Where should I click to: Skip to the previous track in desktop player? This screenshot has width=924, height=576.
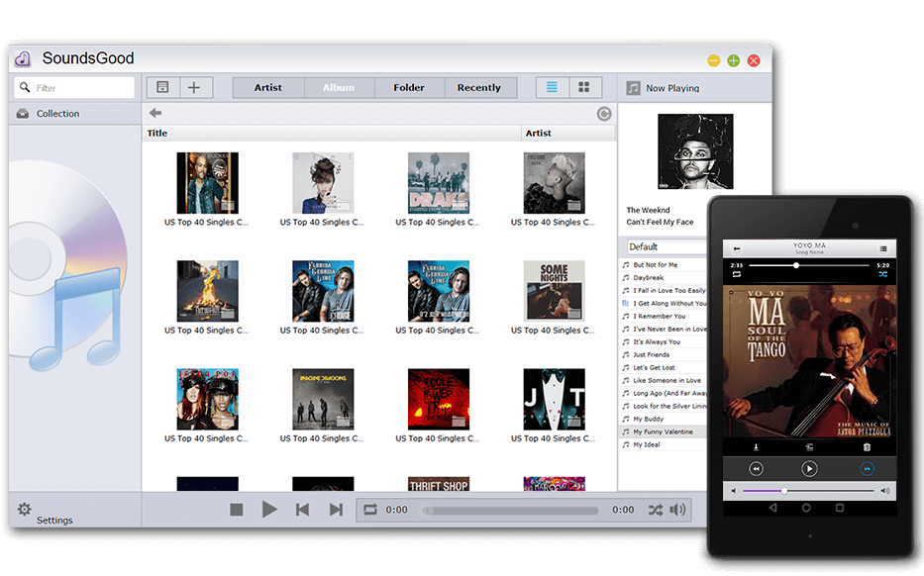click(302, 510)
